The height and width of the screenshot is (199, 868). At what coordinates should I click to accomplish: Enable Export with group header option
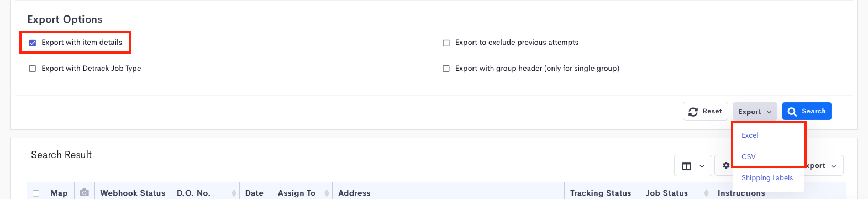click(x=446, y=69)
